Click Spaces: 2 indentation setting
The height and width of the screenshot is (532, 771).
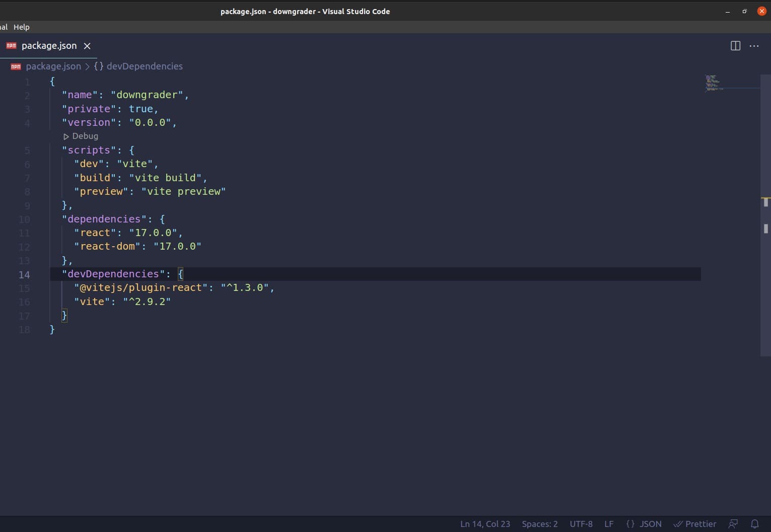539,524
